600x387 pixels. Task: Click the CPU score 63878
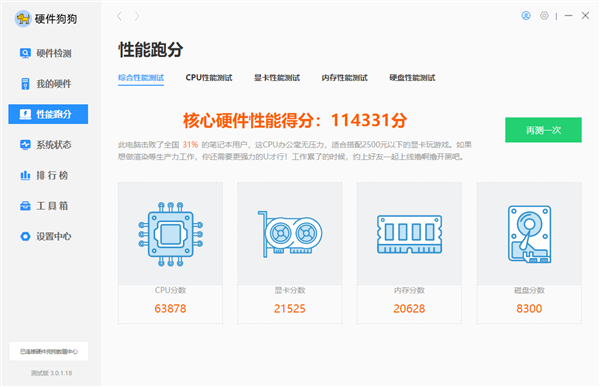tap(170, 309)
